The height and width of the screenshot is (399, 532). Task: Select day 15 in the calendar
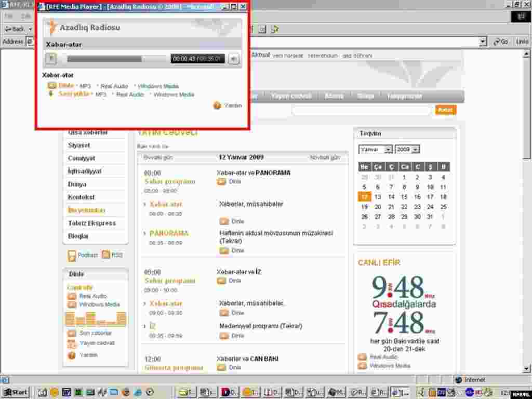[x=404, y=197]
